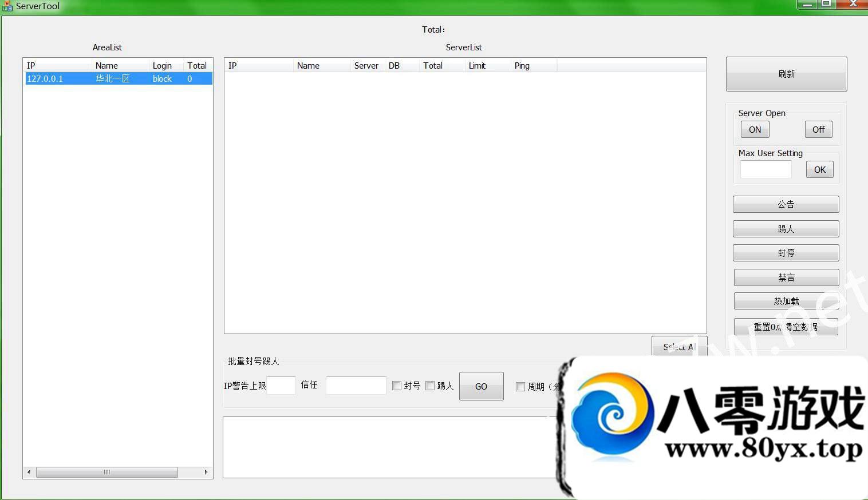The image size is (868, 500).
Task: Click AreaList scrollbar right arrow
Action: pos(206,472)
